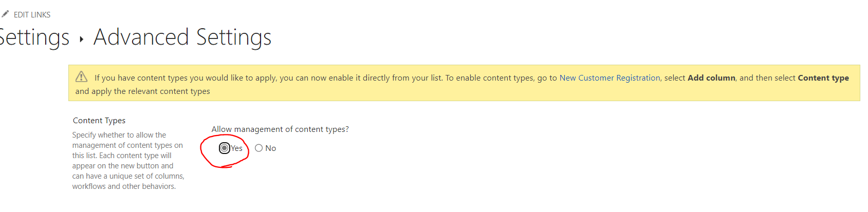Click the Content Types section heading

click(99, 121)
